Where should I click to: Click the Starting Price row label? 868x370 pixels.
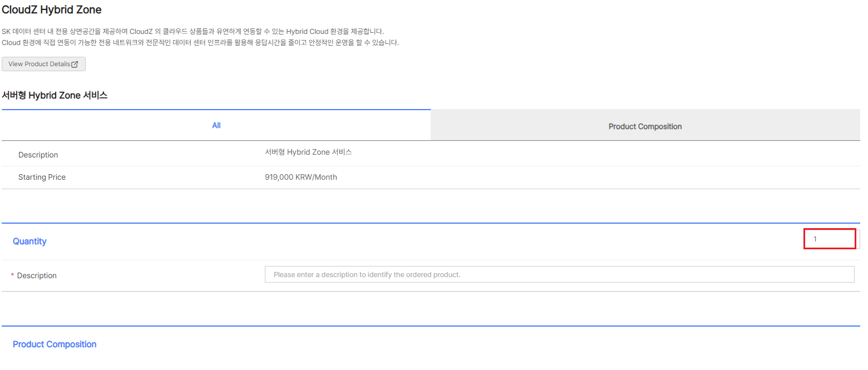tap(42, 177)
